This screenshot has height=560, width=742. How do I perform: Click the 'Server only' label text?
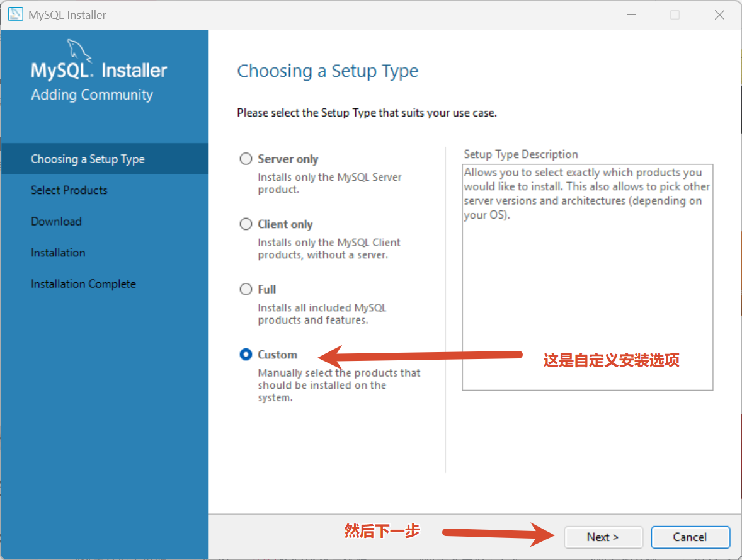tap(288, 159)
